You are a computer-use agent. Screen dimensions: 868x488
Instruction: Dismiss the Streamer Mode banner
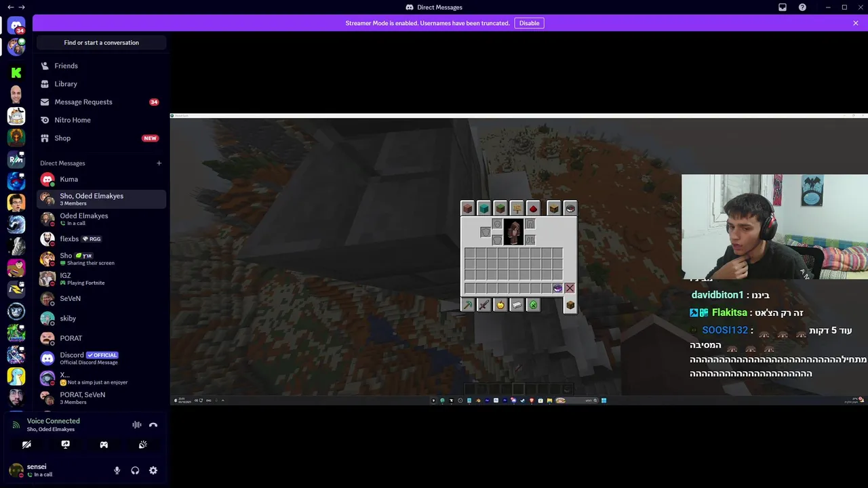pos(856,23)
